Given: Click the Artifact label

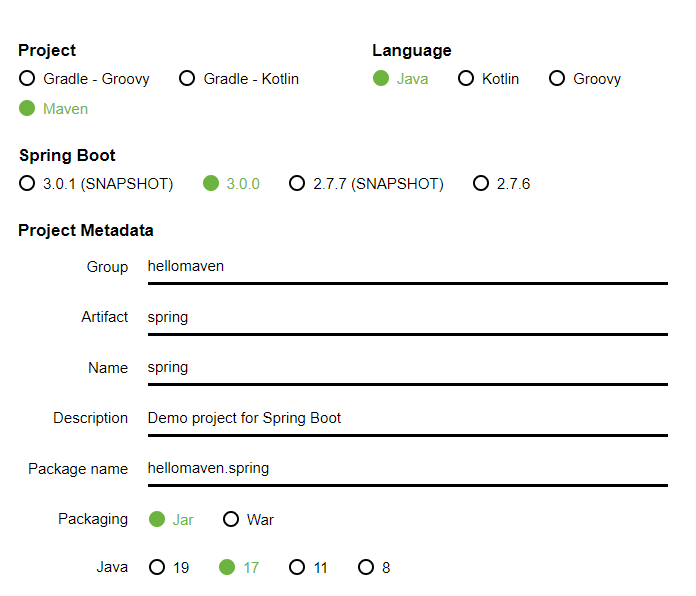Looking at the screenshot, I should click(x=104, y=317).
